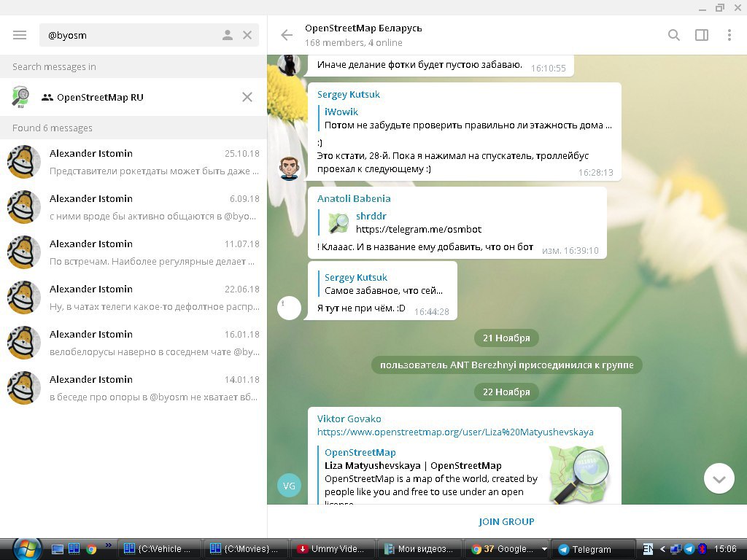This screenshot has height=560, width=747.
Task: Click Anatoli Babenia sender name
Action: 354,198
